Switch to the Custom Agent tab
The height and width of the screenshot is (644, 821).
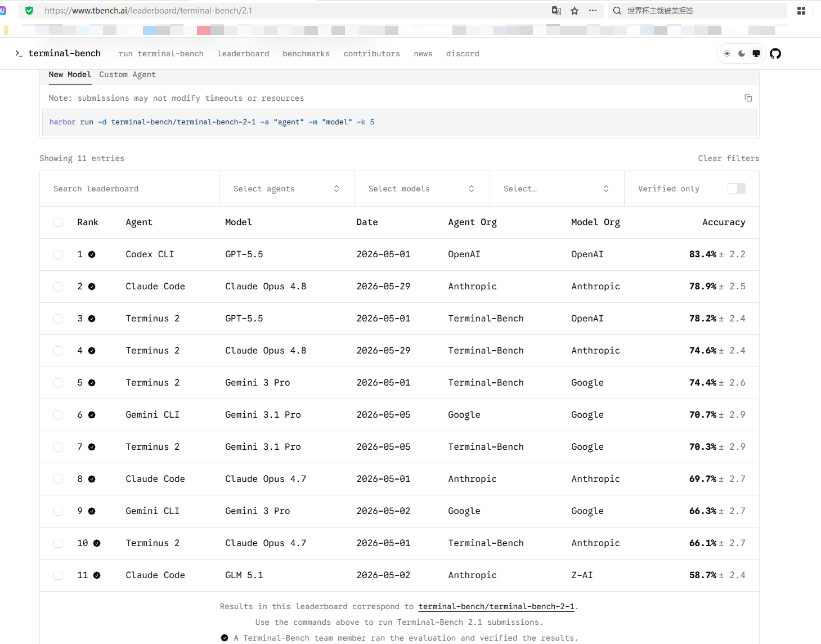point(127,75)
